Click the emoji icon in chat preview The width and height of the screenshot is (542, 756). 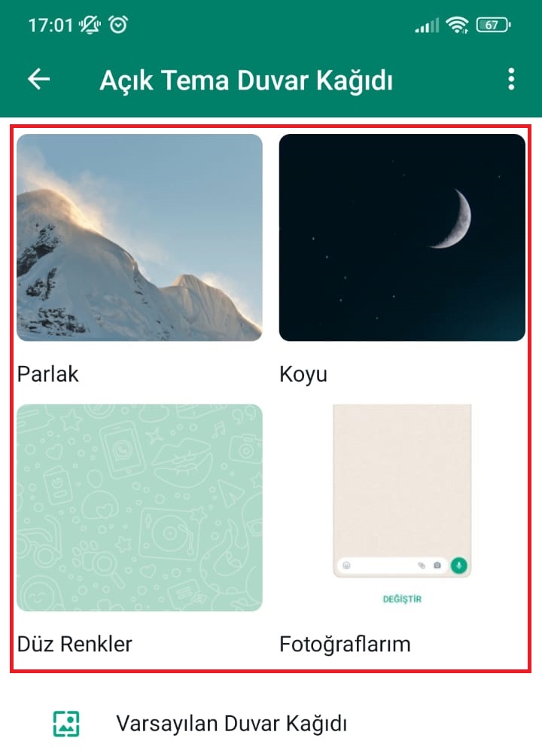[x=346, y=565]
